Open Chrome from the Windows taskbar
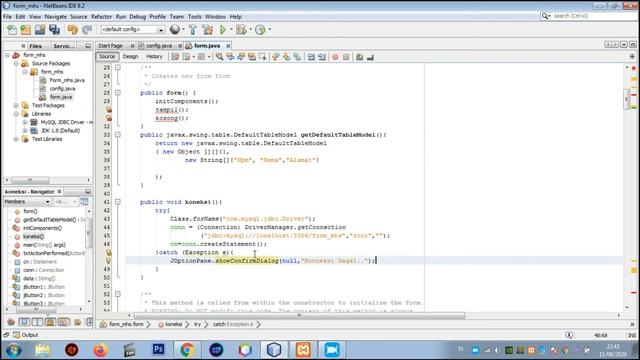 point(187,350)
